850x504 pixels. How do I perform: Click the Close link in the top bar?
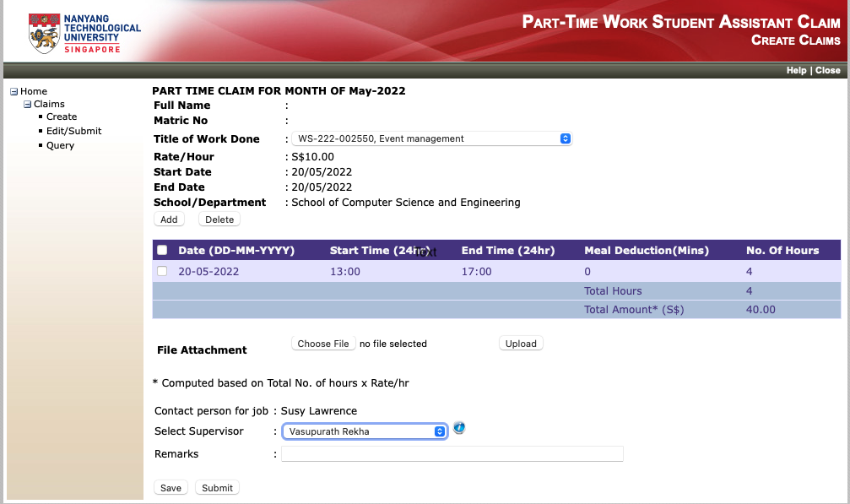827,71
